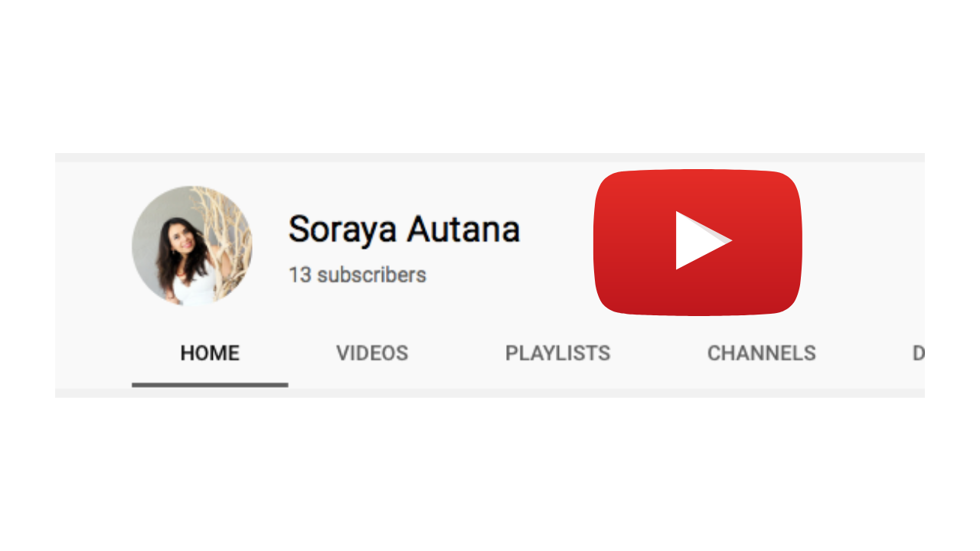Click the word Soraya in the channel title
Screen dimensions: 980x551
coord(341,229)
